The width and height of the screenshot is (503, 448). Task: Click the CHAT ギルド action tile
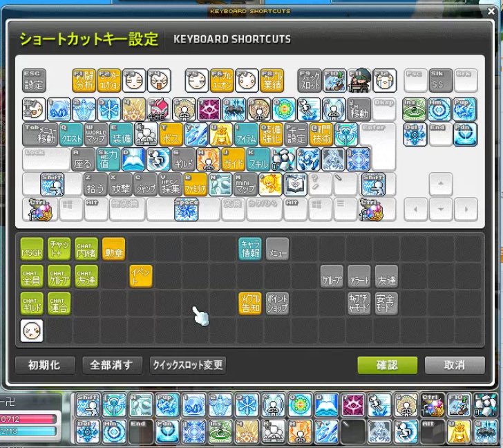[x=32, y=304]
